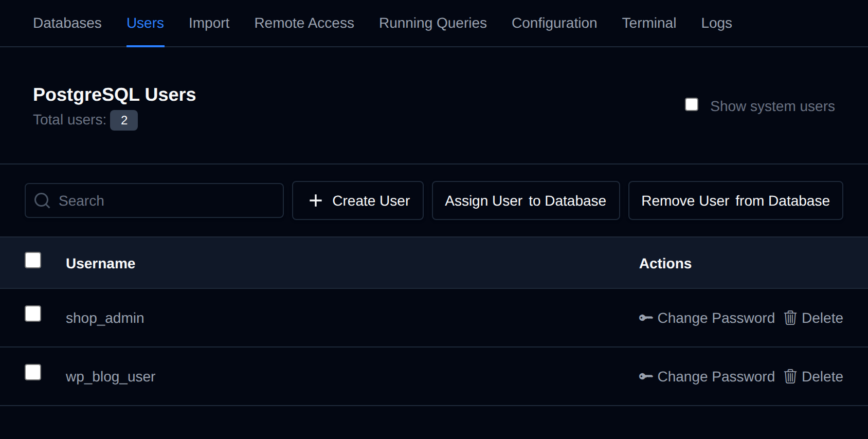
Task: Click the total users count badge 2
Action: pos(124,120)
